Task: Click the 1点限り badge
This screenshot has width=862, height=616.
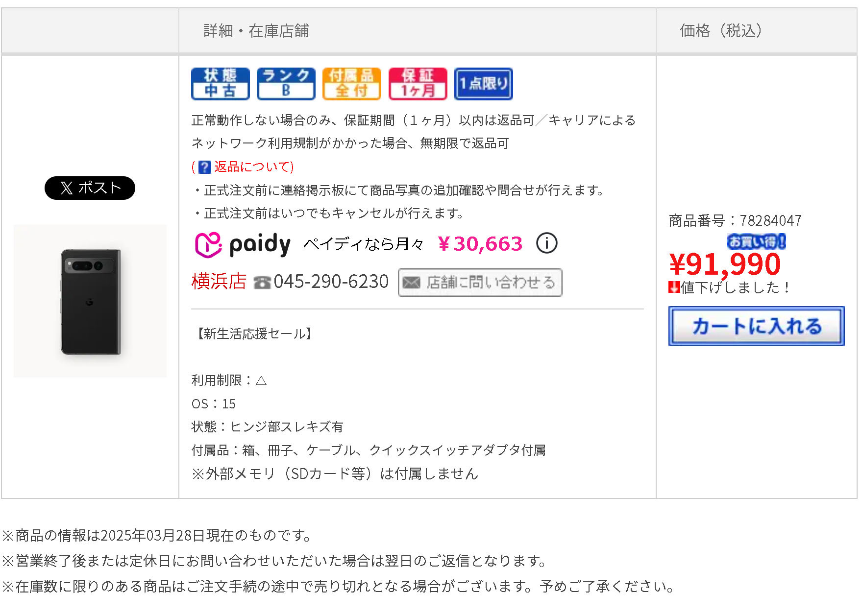Action: (483, 84)
